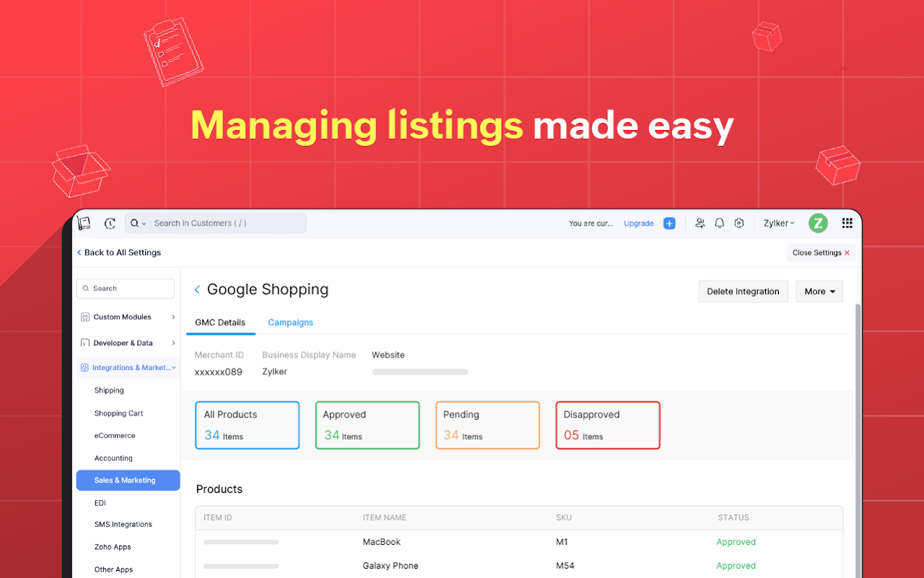Click Back to All Settings link
This screenshot has height=578, width=924.
coord(119,253)
